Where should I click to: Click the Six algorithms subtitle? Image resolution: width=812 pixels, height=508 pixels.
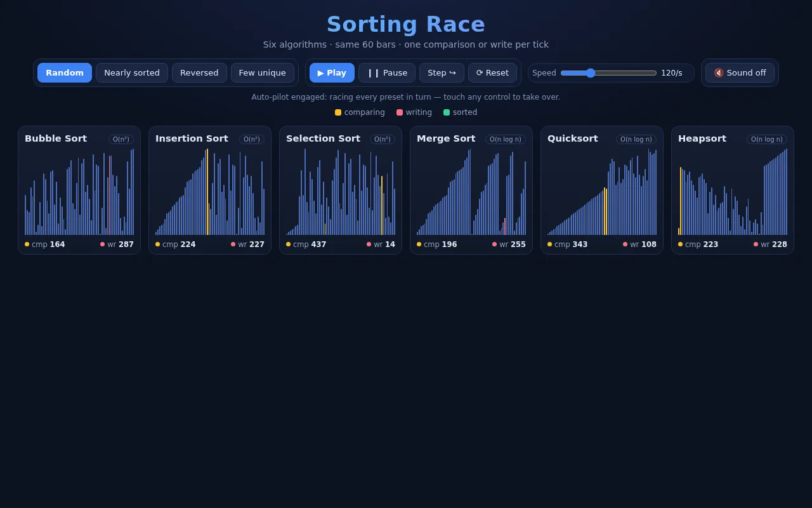[x=406, y=44]
